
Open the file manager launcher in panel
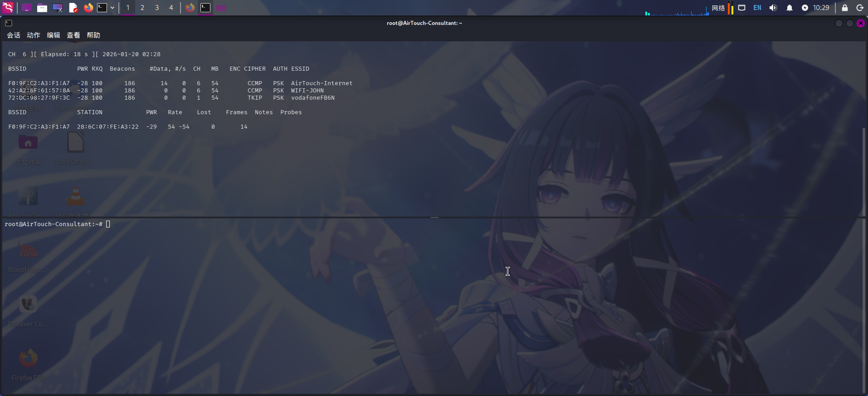coord(42,8)
